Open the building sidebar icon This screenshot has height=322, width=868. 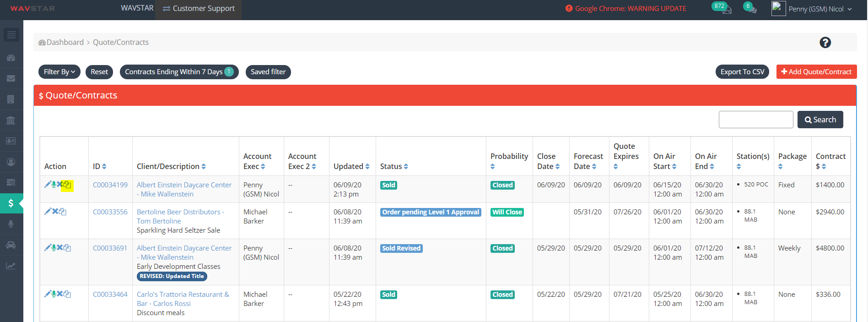[11, 99]
